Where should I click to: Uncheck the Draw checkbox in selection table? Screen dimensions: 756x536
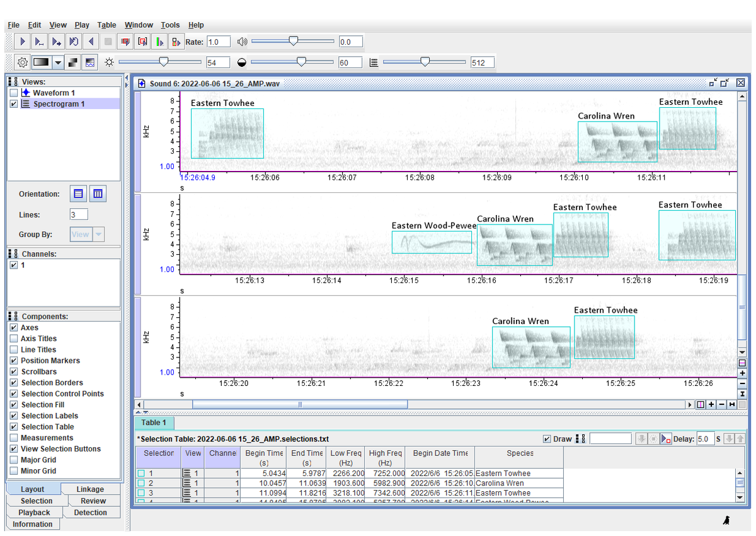547,439
